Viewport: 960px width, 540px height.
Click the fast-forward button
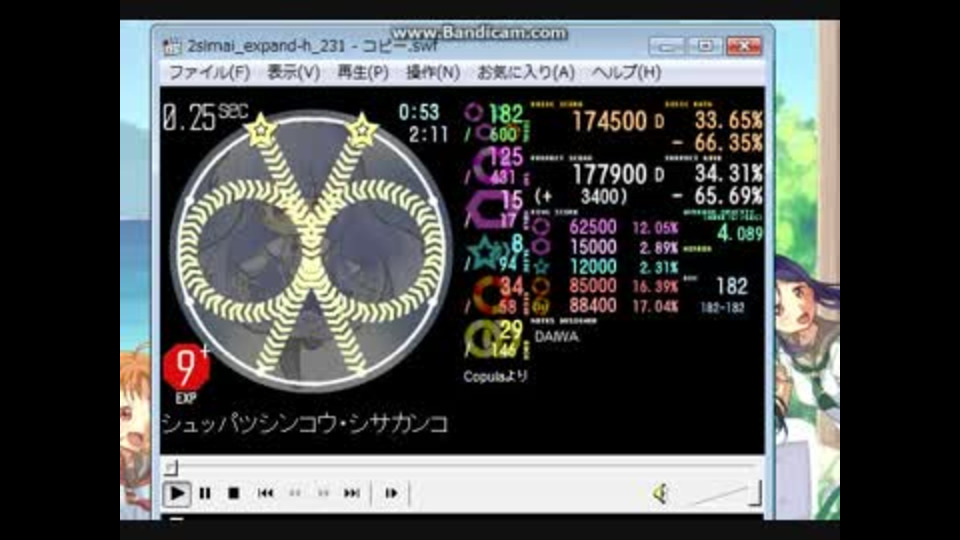pyautogui.click(x=323, y=493)
